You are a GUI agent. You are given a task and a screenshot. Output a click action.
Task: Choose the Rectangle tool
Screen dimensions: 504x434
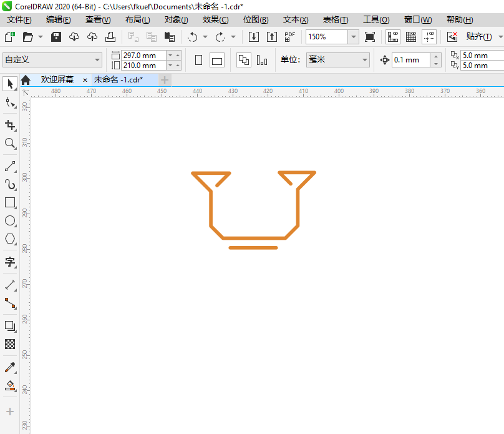(x=10, y=203)
